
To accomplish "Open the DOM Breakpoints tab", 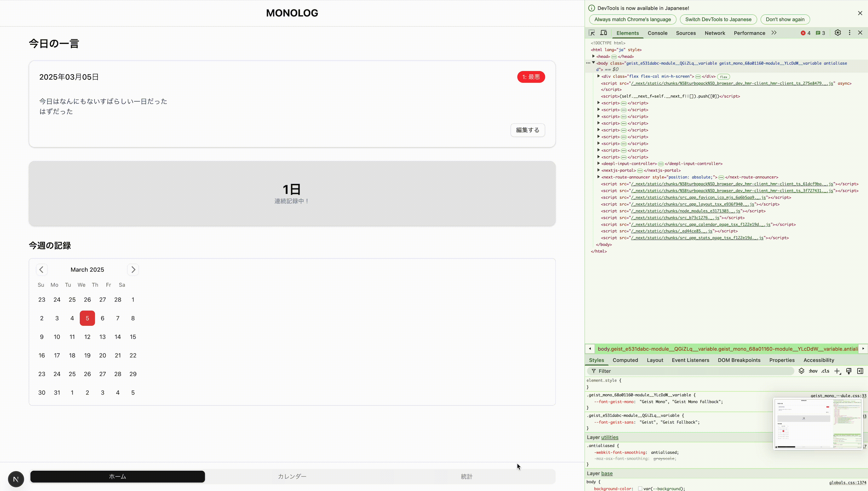I will pos(739,360).
